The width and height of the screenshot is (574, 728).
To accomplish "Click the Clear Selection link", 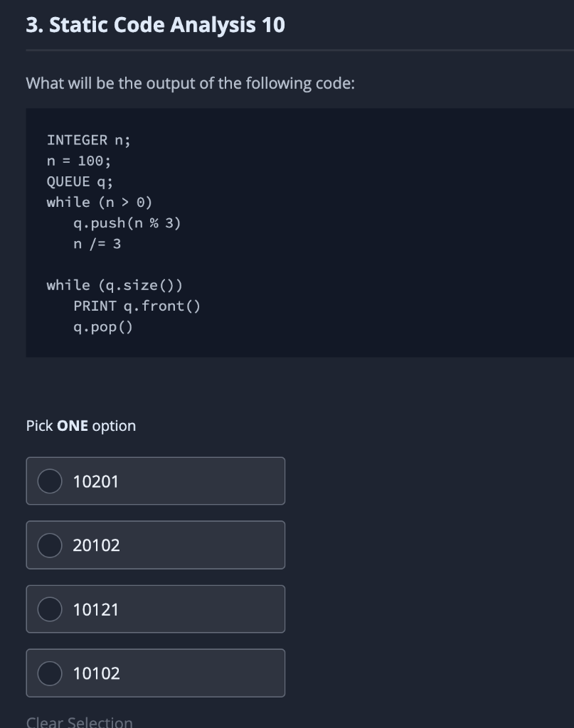I will tap(78, 721).
